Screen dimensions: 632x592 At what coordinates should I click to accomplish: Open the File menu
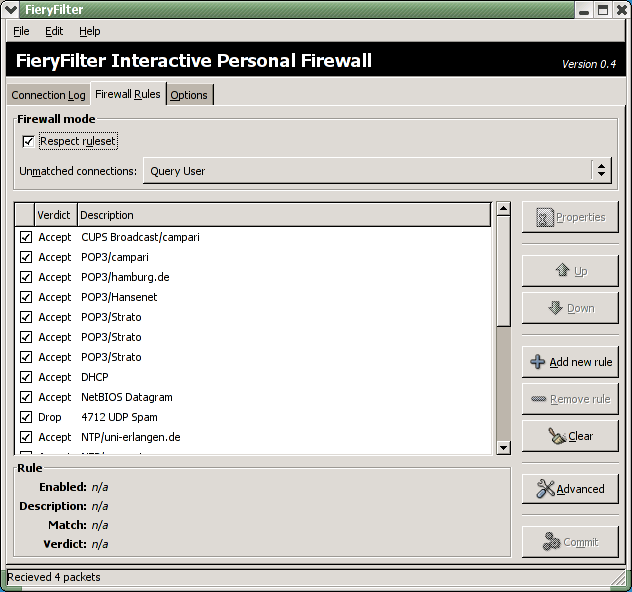pyautogui.click(x=21, y=31)
